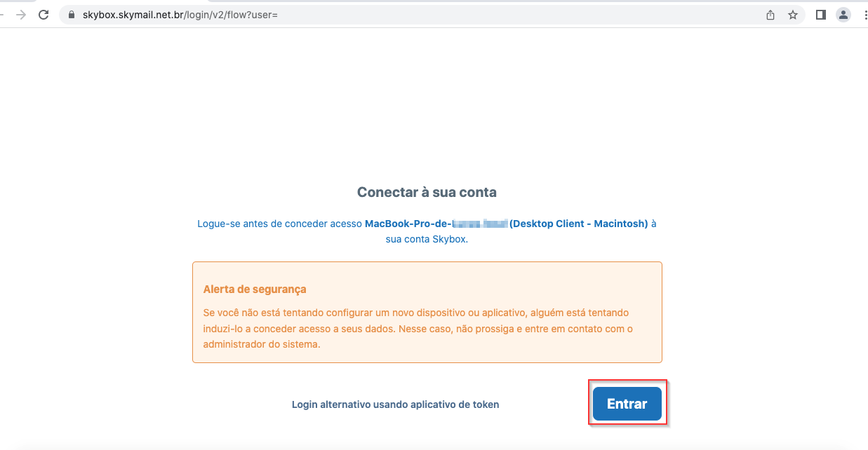868x450 pixels.
Task: Bookmark this page with star icon
Action: pos(793,15)
